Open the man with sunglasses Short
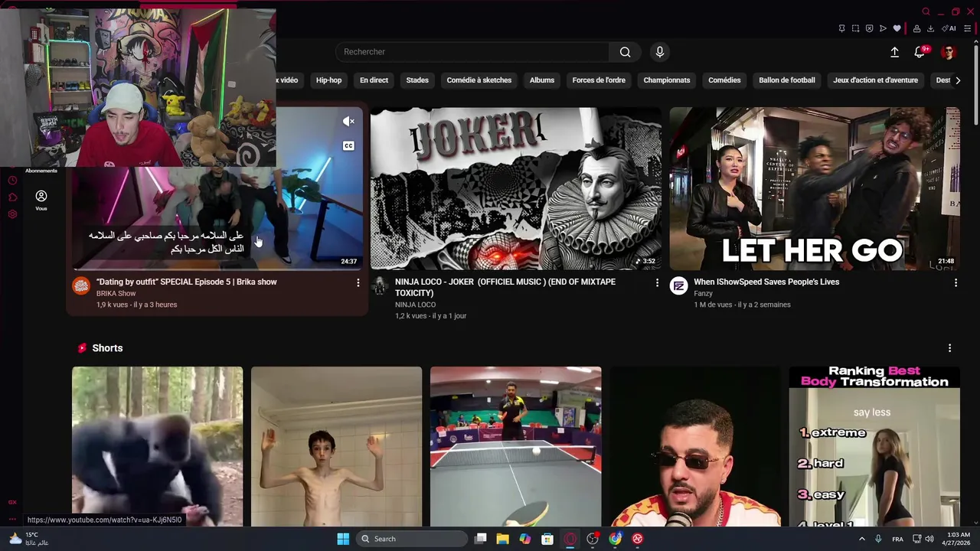980x551 pixels. coord(695,447)
